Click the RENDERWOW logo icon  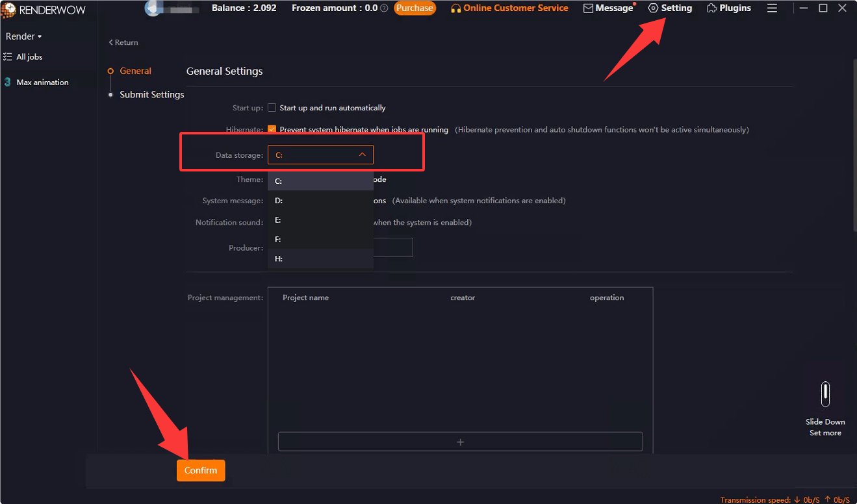(x=9, y=10)
